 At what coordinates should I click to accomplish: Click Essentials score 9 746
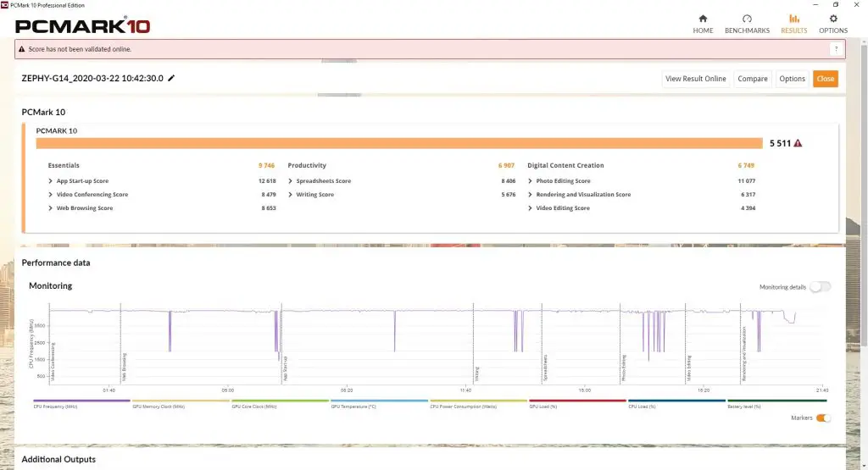click(266, 165)
